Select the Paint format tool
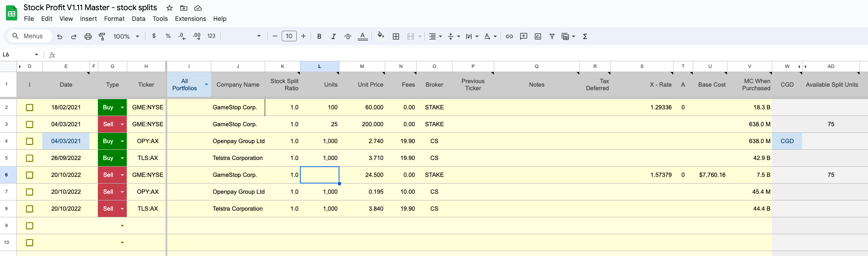 (x=102, y=36)
